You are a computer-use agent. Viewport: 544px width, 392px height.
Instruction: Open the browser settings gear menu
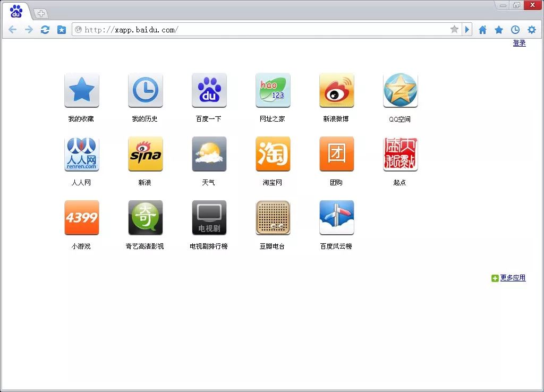point(531,30)
